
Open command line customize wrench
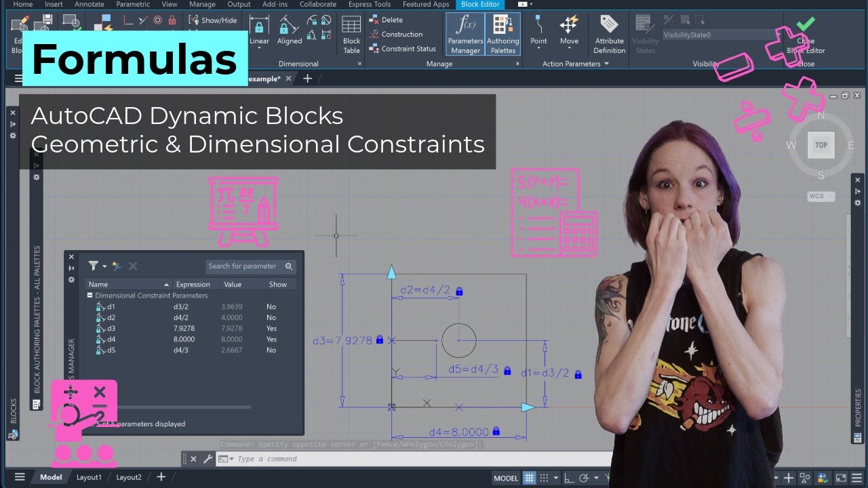(x=208, y=459)
